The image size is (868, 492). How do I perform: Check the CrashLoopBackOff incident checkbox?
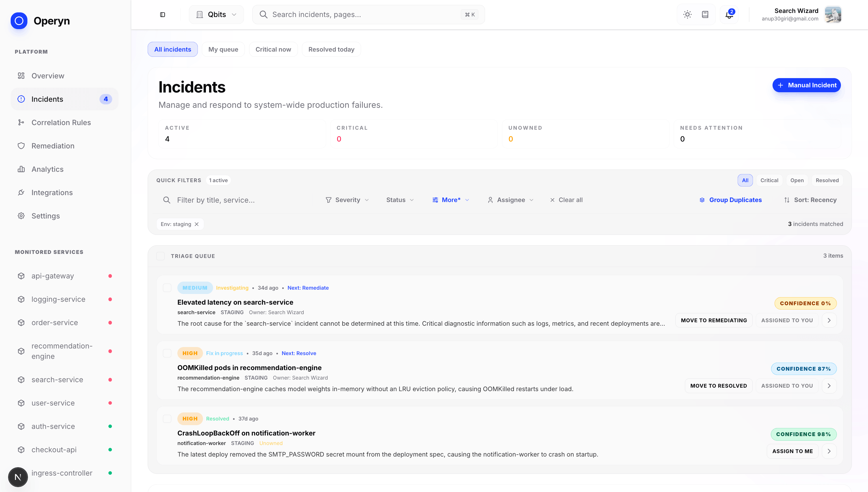pos(167,419)
